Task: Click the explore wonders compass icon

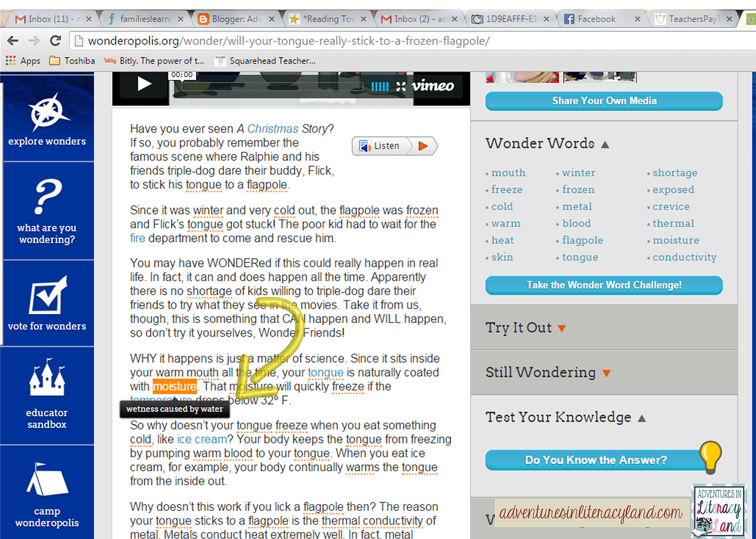Action: pos(47,112)
